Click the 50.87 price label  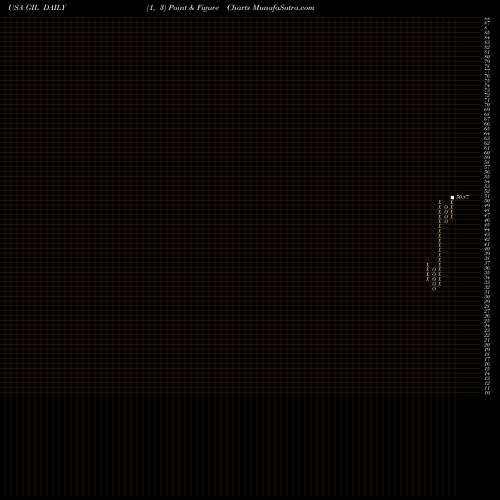click(x=462, y=197)
